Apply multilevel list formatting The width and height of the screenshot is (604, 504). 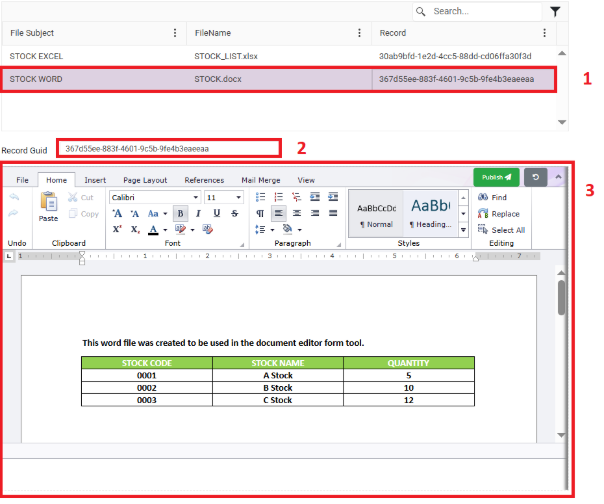click(x=297, y=197)
